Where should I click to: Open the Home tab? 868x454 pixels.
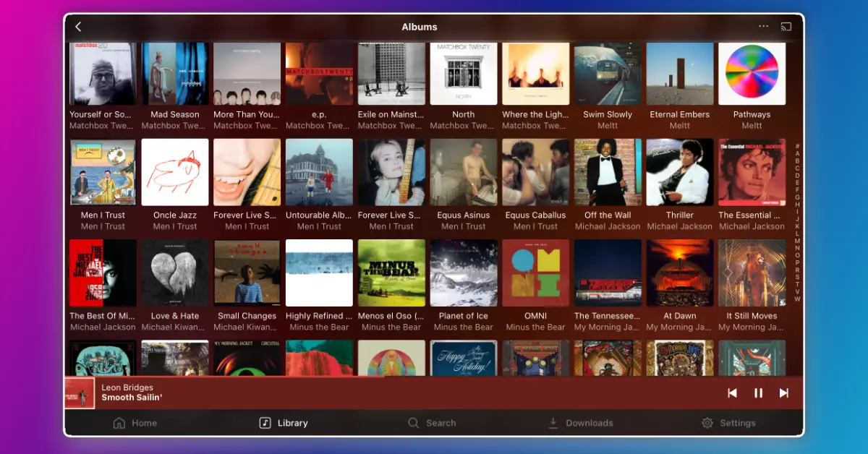point(135,423)
